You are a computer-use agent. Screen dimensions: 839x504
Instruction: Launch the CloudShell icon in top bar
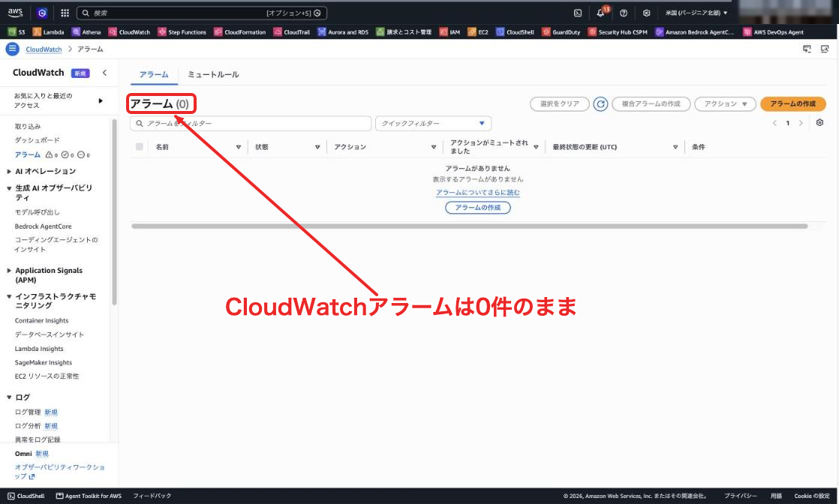tap(578, 13)
